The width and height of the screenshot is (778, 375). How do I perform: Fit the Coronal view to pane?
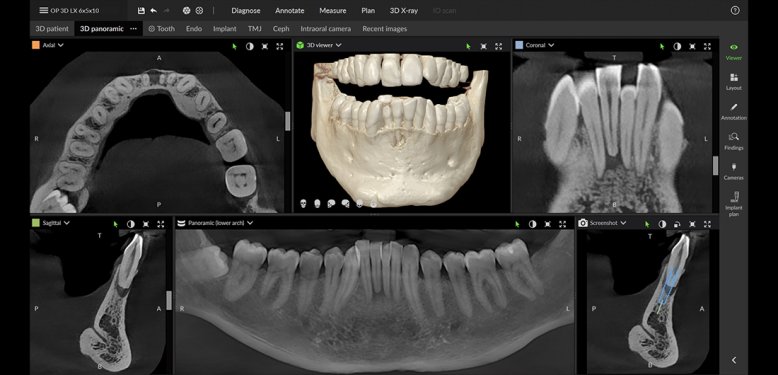click(692, 46)
